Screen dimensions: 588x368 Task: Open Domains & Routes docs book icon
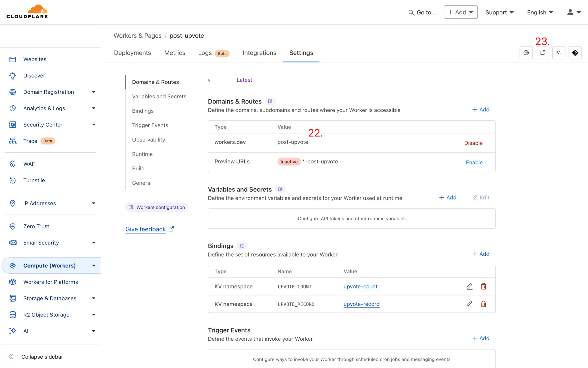[x=270, y=101]
